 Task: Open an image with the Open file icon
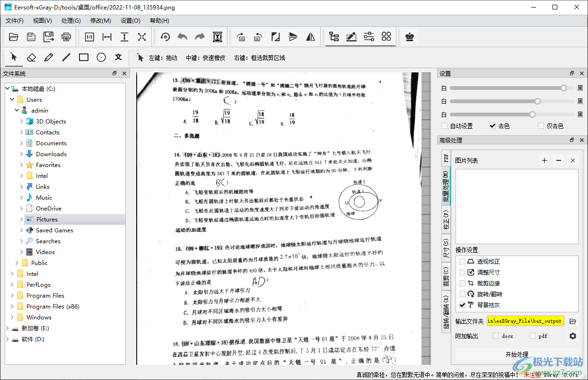click(x=13, y=37)
